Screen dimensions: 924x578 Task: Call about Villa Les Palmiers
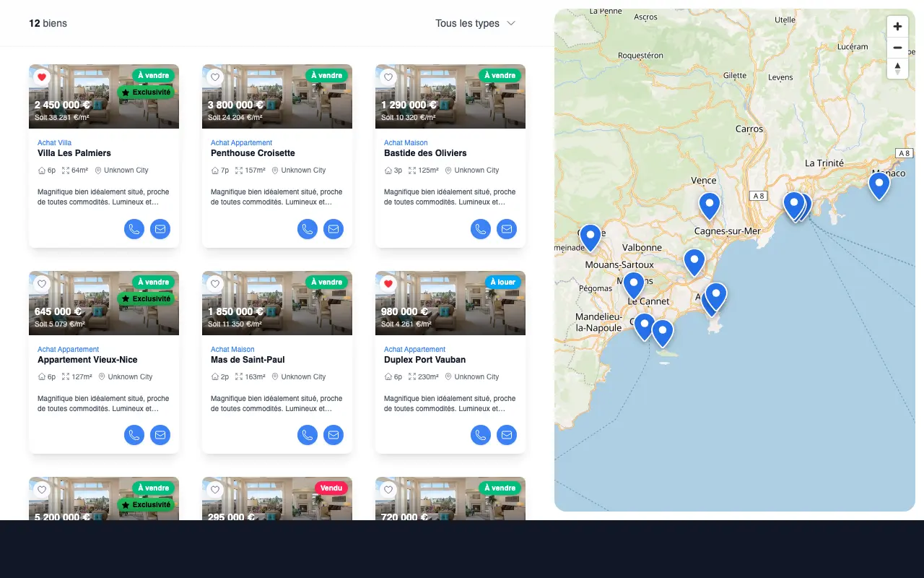134,229
